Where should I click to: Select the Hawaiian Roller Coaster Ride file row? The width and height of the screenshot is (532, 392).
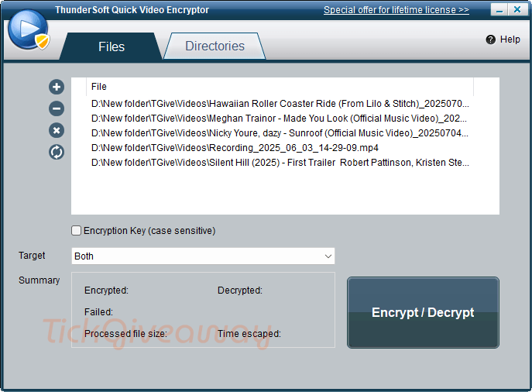[280, 104]
